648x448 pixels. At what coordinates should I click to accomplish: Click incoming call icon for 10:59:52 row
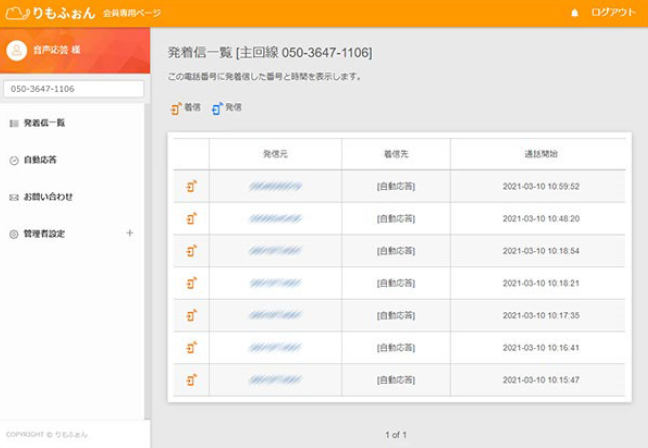point(191,186)
